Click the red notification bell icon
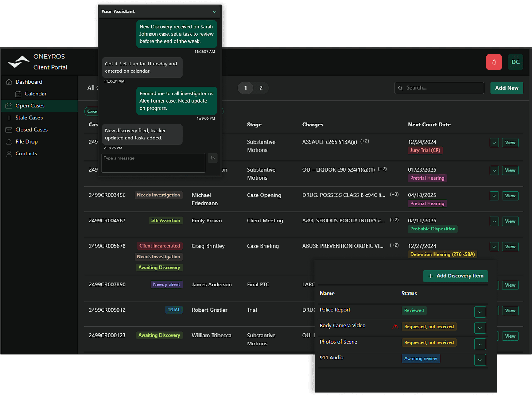532x396 pixels. pyautogui.click(x=494, y=62)
